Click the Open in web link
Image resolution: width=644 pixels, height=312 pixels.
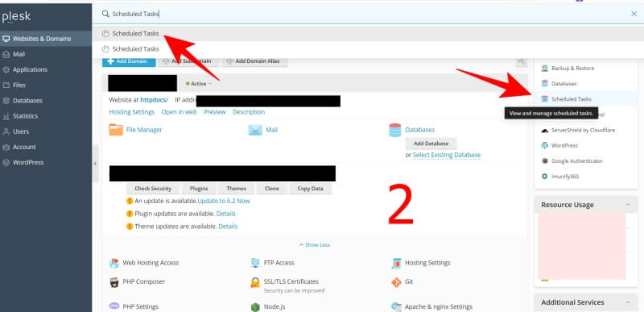coord(179,112)
